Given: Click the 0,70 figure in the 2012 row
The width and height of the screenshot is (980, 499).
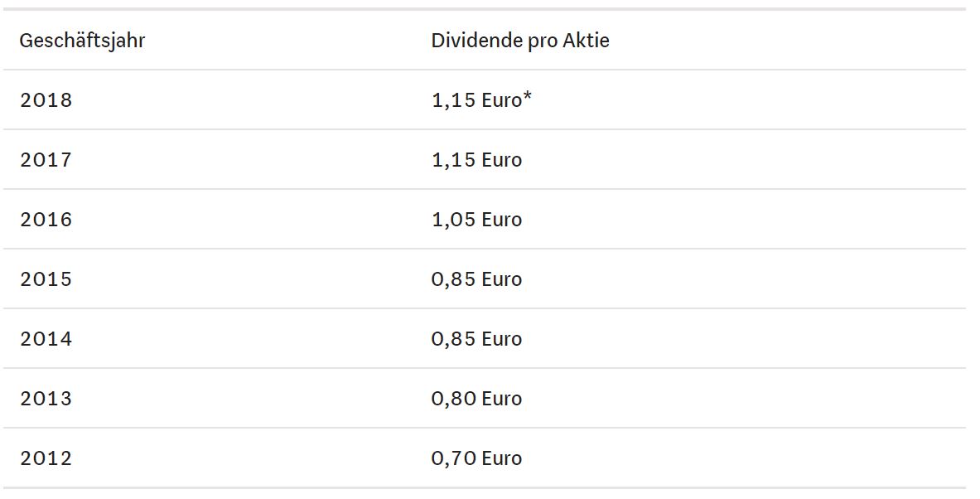Looking at the screenshot, I should pos(453,458).
